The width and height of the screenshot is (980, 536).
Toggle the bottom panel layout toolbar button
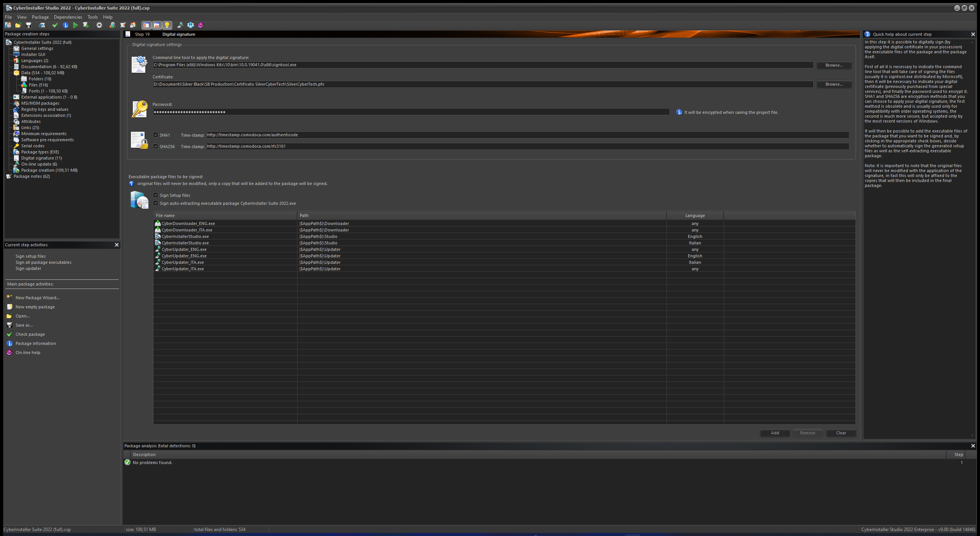click(x=156, y=25)
